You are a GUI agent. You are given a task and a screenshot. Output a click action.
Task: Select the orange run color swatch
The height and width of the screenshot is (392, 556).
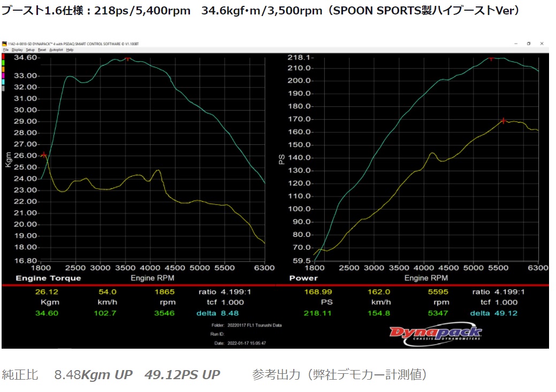pos(4,69)
